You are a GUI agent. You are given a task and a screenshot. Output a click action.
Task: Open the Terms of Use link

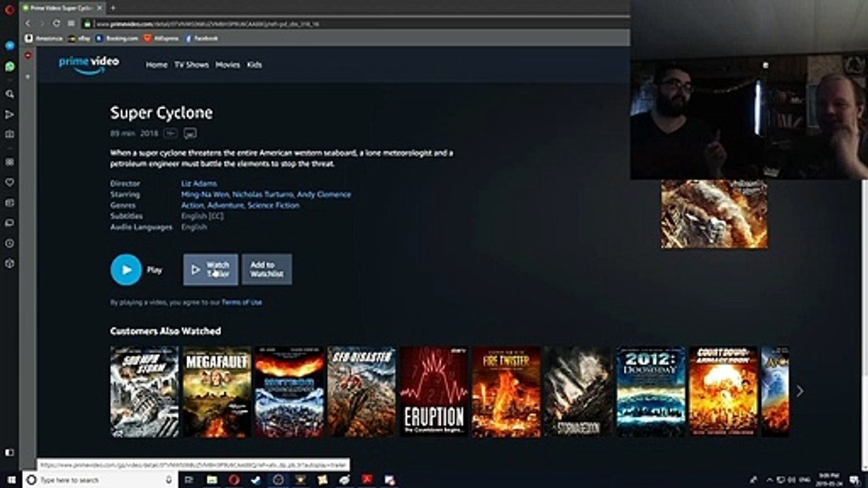click(x=241, y=302)
